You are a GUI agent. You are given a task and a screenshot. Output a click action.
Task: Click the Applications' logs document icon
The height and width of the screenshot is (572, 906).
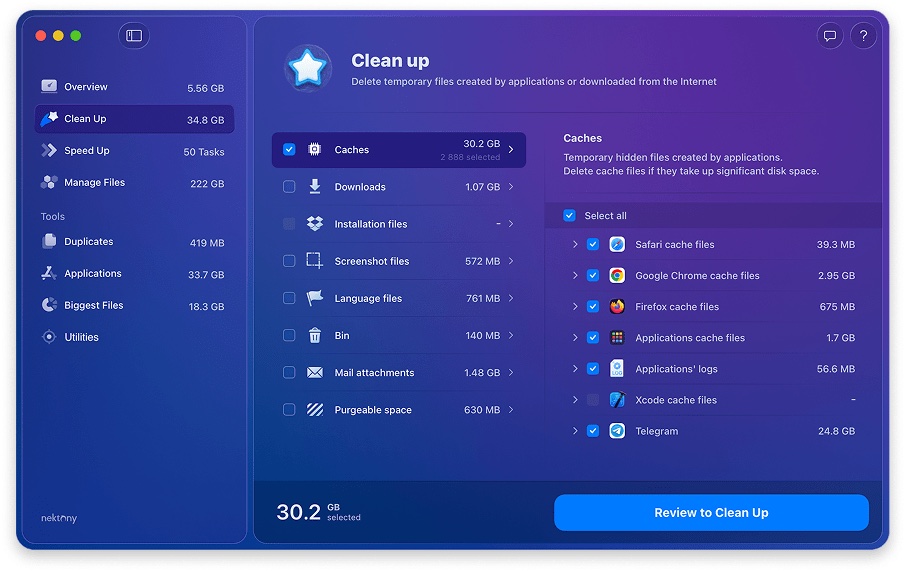click(x=617, y=369)
